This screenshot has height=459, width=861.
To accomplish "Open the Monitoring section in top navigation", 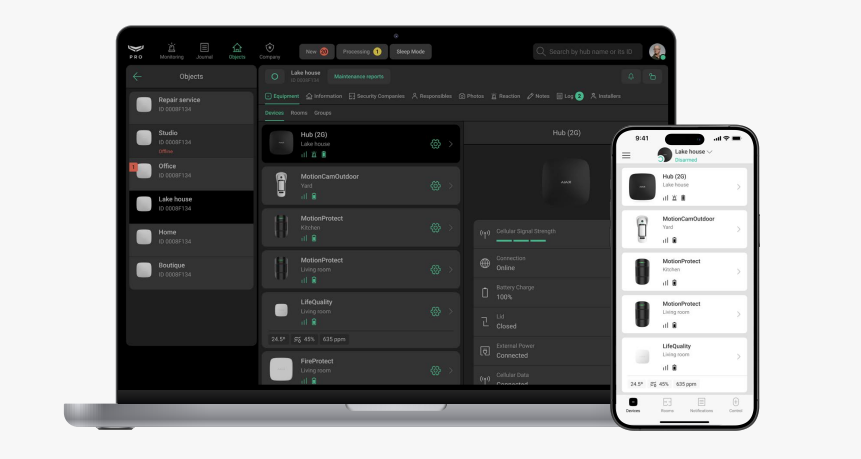I will tap(171, 50).
